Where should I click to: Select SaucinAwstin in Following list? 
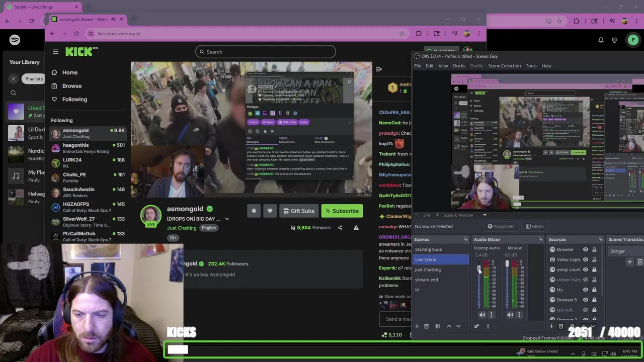coord(88,192)
